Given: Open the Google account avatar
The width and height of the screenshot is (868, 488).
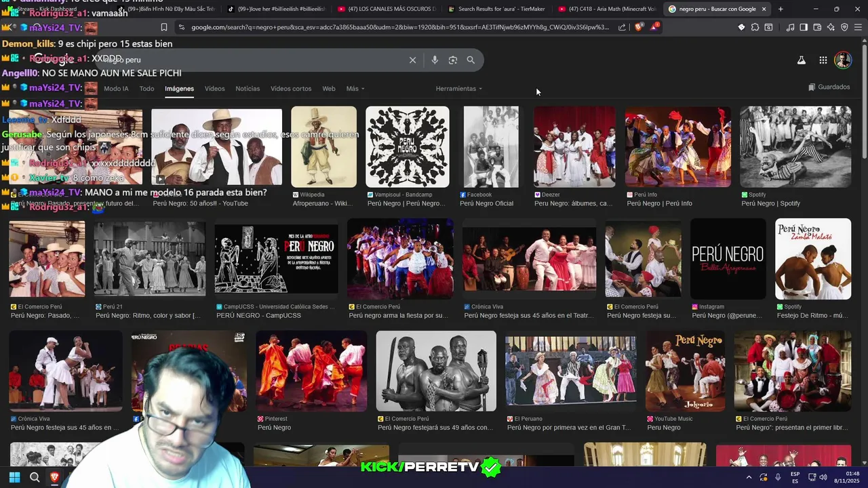Looking at the screenshot, I should pyautogui.click(x=843, y=60).
